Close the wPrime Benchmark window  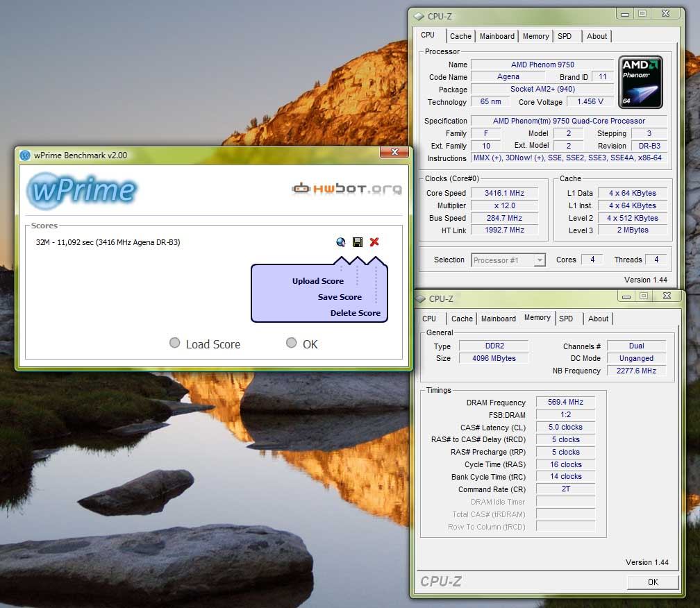click(x=394, y=152)
